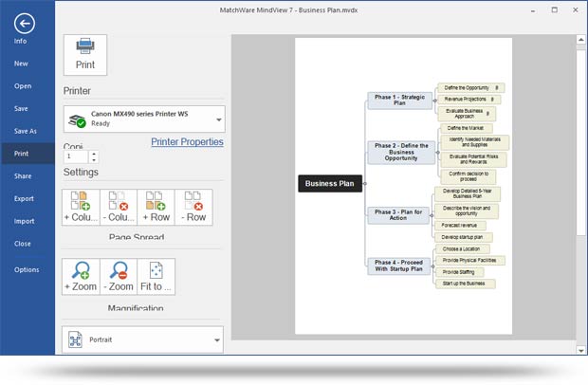Click the copies number field
588x385 pixels.
pos(76,156)
